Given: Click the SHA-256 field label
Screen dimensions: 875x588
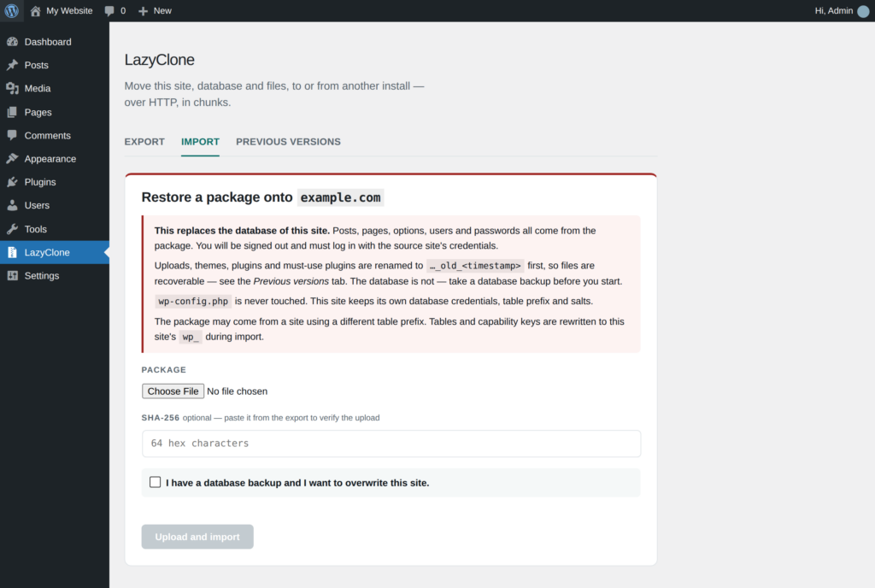Looking at the screenshot, I should (x=160, y=418).
